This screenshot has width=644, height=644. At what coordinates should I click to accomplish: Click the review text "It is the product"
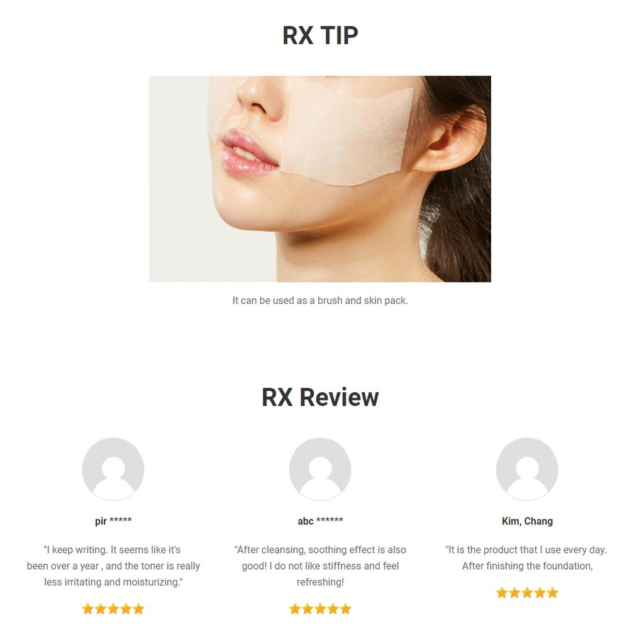527,558
